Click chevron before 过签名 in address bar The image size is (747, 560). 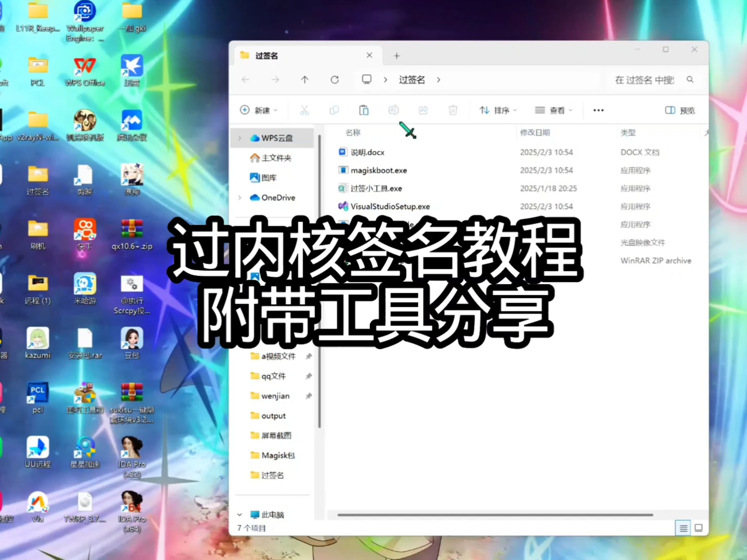(x=385, y=80)
